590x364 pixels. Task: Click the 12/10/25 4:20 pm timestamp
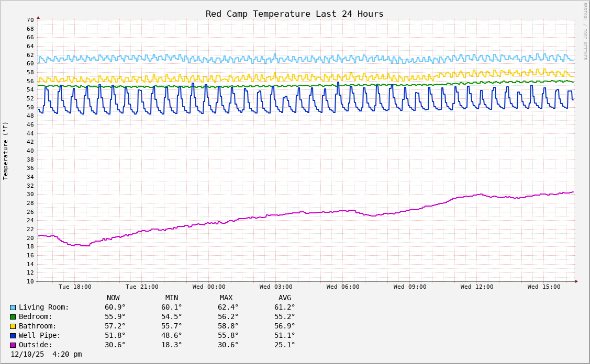(x=46, y=355)
